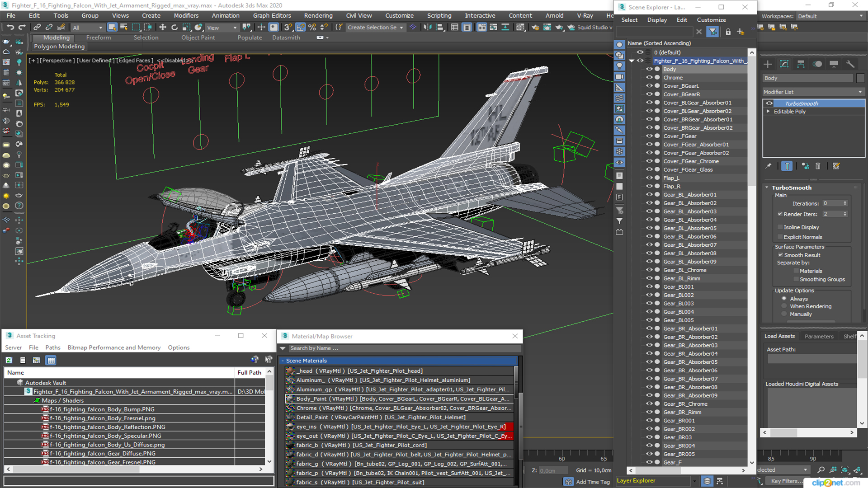Open the Paths menu in Asset Tracking
Viewport: 868px width, 488px height.
click(53, 347)
